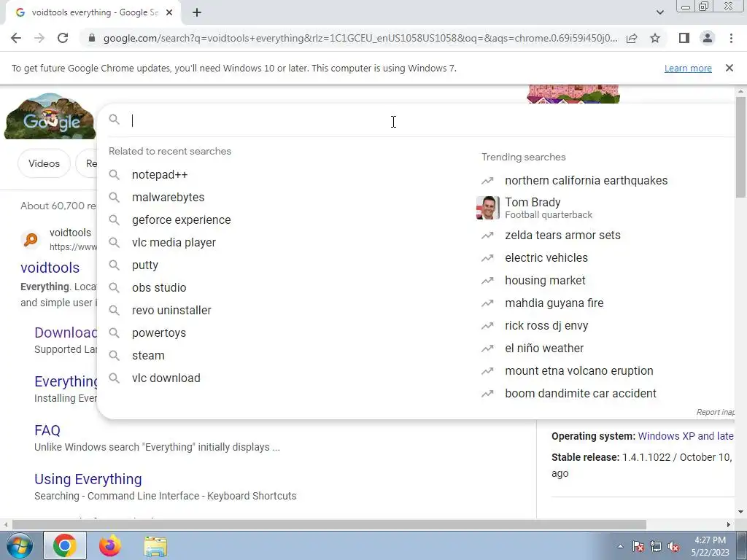The height and width of the screenshot is (560, 747).
Task: Click the browser forward arrow
Action: (39, 38)
